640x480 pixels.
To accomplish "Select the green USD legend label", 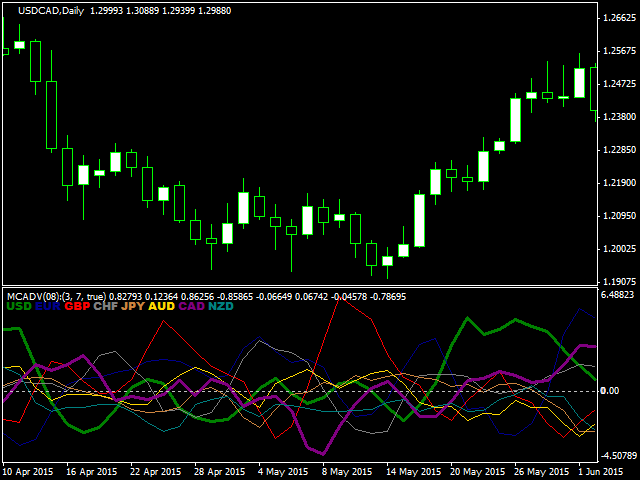I will coord(19,306).
